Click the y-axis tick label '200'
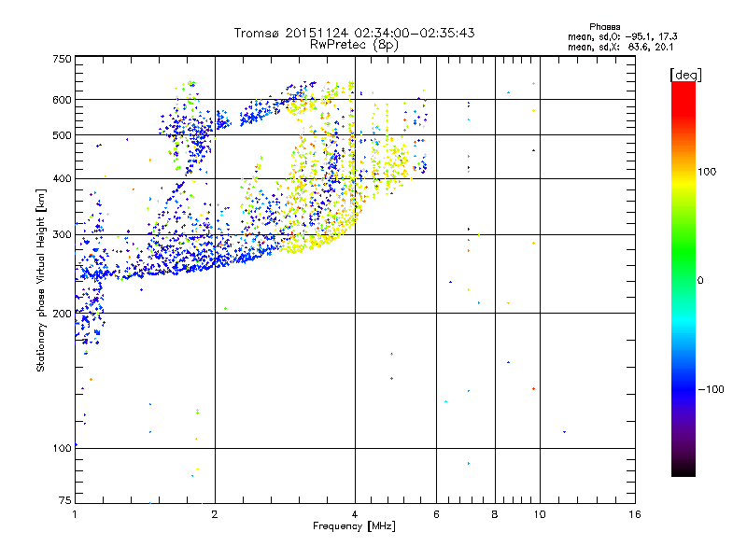Viewport: 747px width, 560px height. 63,314
